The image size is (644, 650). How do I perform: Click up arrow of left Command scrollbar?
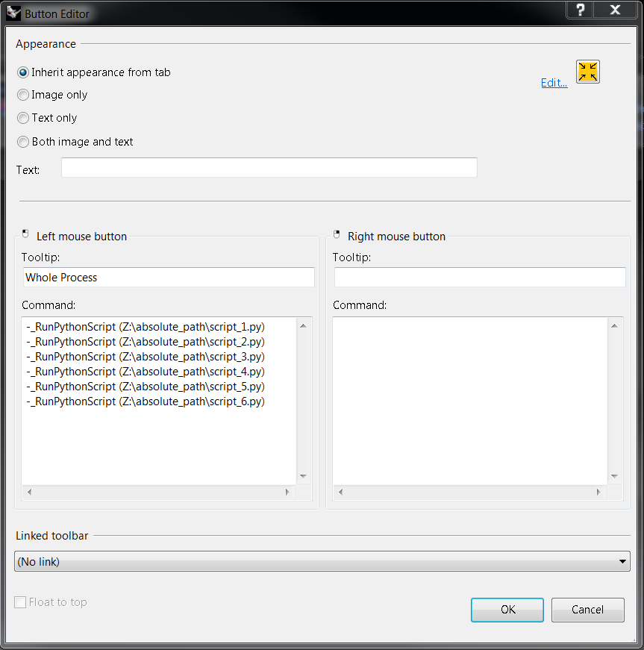304,326
